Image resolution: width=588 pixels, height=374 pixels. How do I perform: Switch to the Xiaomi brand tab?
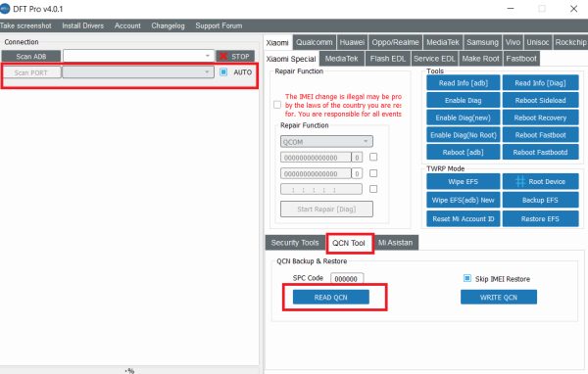pos(277,43)
